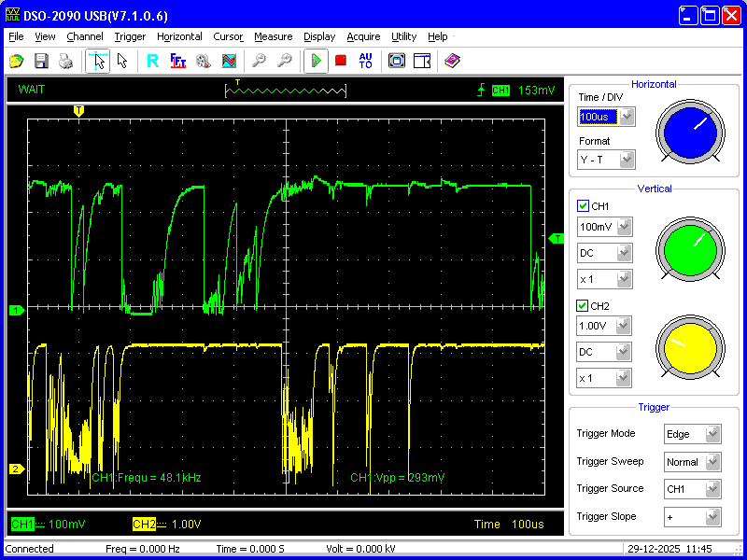Open the Measure menu
This screenshot has height=560, width=747.
coord(273,36)
